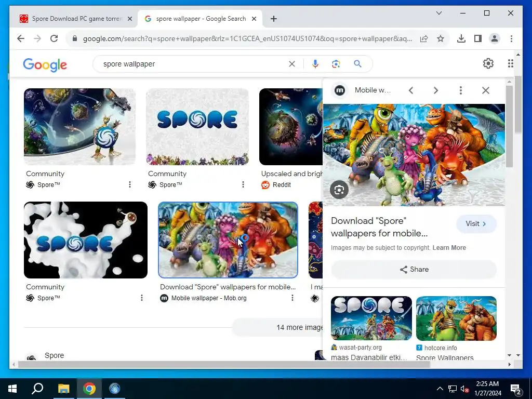532x399 pixels.
Task: Clear the search box with the X icon
Action: point(292,64)
